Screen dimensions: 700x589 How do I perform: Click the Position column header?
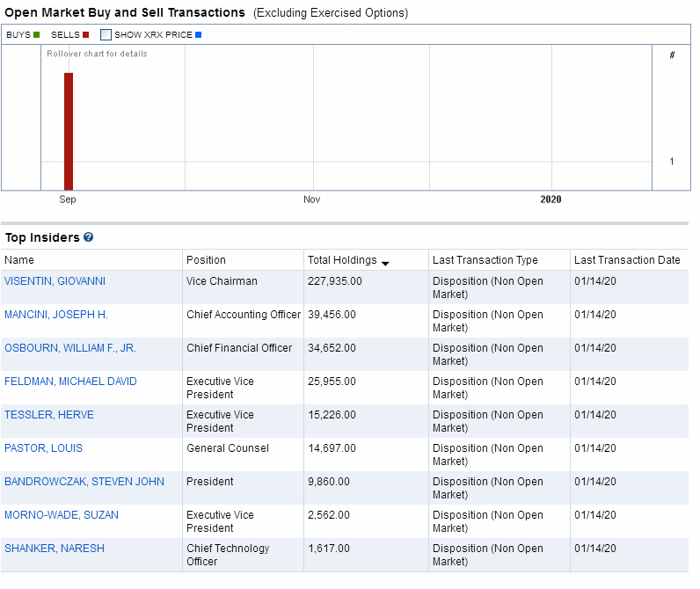[x=206, y=260]
